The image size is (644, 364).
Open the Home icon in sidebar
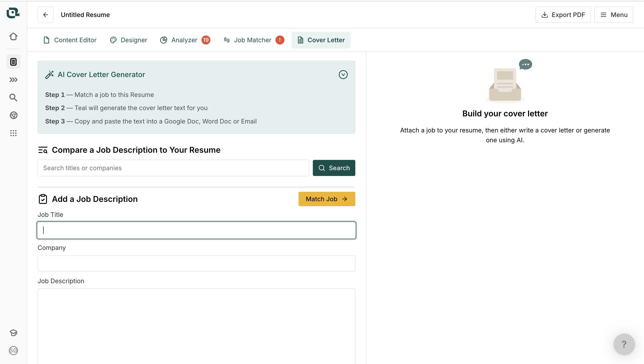tap(13, 36)
